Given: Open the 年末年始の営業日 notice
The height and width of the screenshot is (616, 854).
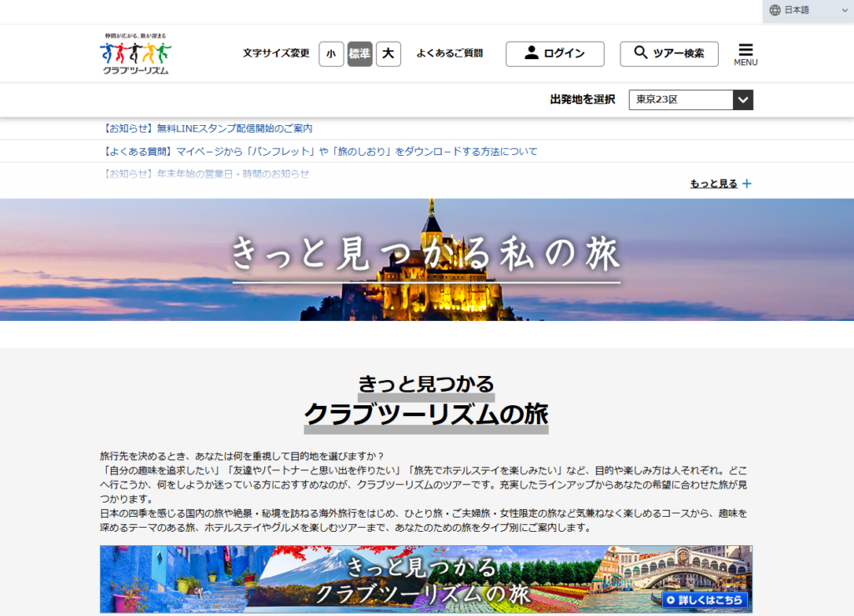Looking at the screenshot, I should click(x=205, y=174).
